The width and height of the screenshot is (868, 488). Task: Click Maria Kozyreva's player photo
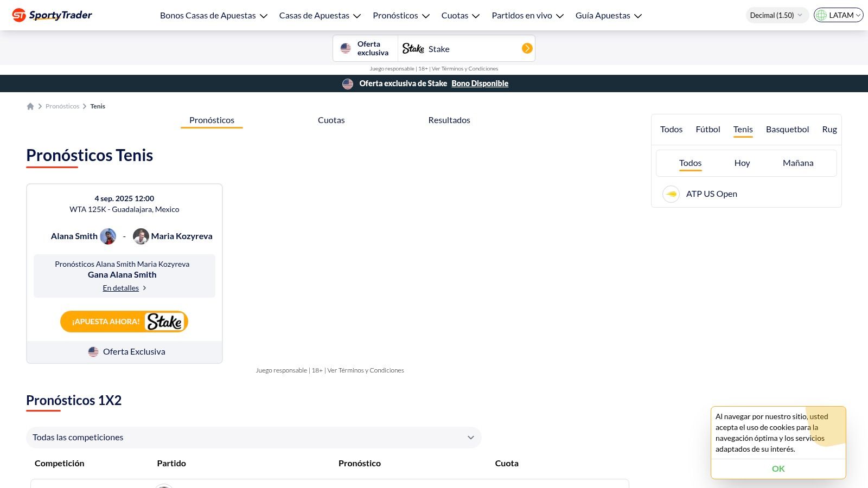(x=141, y=236)
